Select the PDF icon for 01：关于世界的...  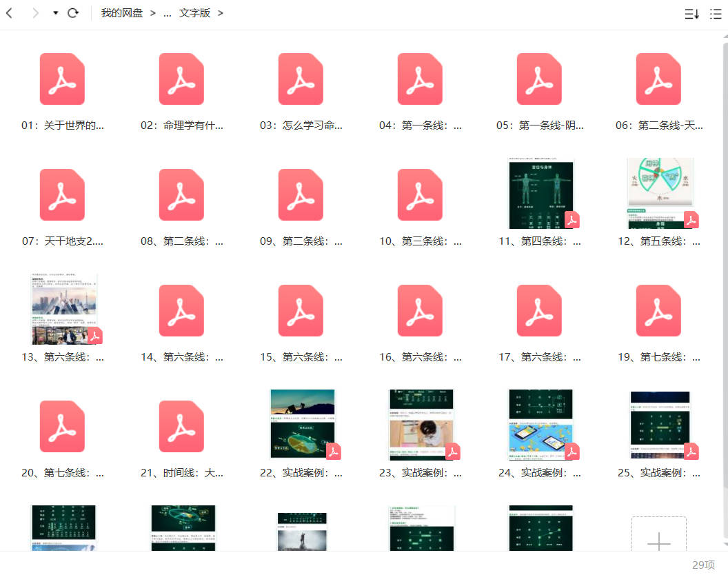62,79
